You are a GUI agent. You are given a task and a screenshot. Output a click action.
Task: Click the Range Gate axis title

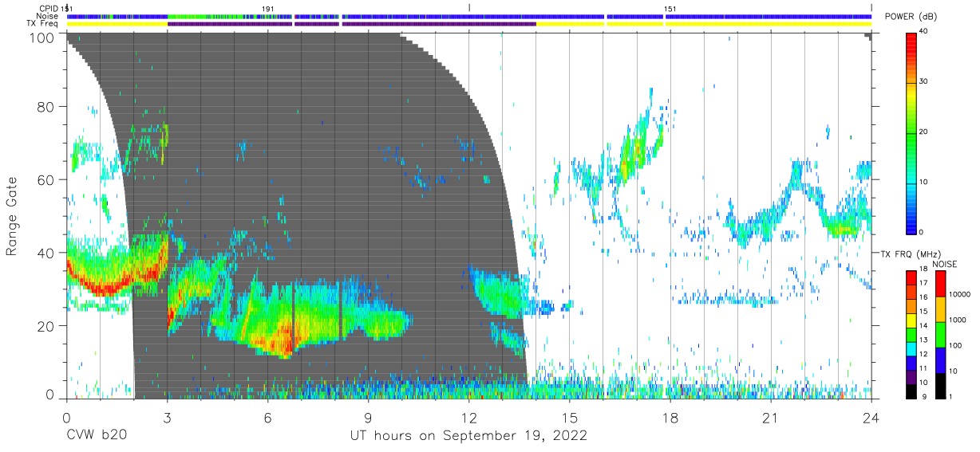click(12, 217)
